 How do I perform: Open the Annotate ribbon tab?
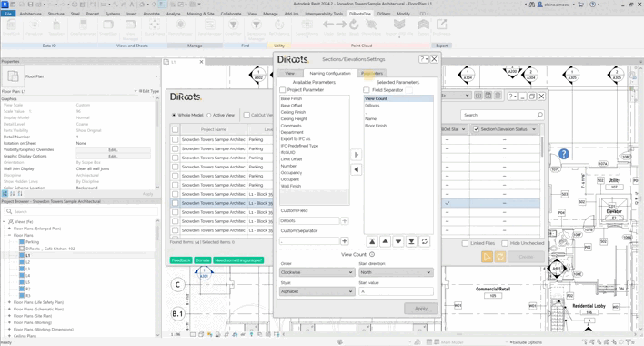[x=151, y=14]
